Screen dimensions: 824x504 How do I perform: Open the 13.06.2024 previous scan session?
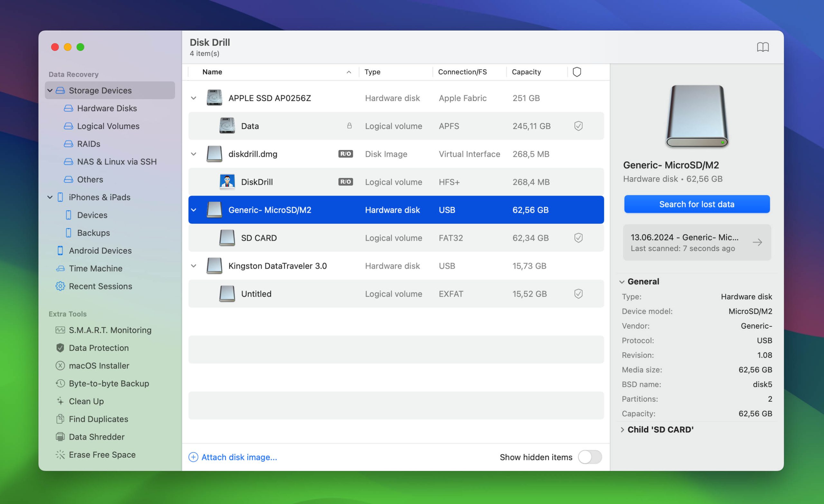point(697,242)
